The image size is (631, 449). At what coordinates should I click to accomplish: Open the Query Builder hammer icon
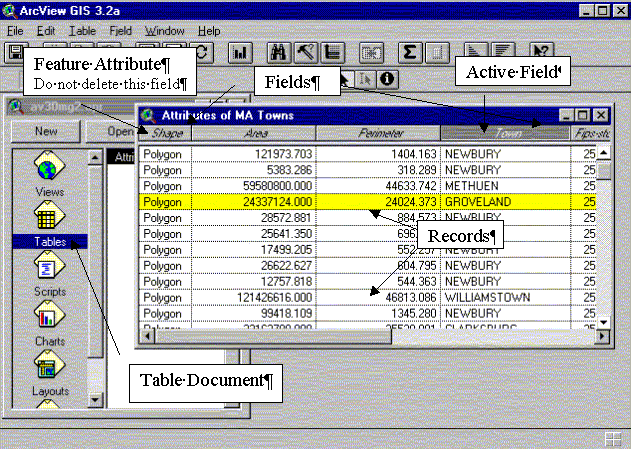coord(306,53)
